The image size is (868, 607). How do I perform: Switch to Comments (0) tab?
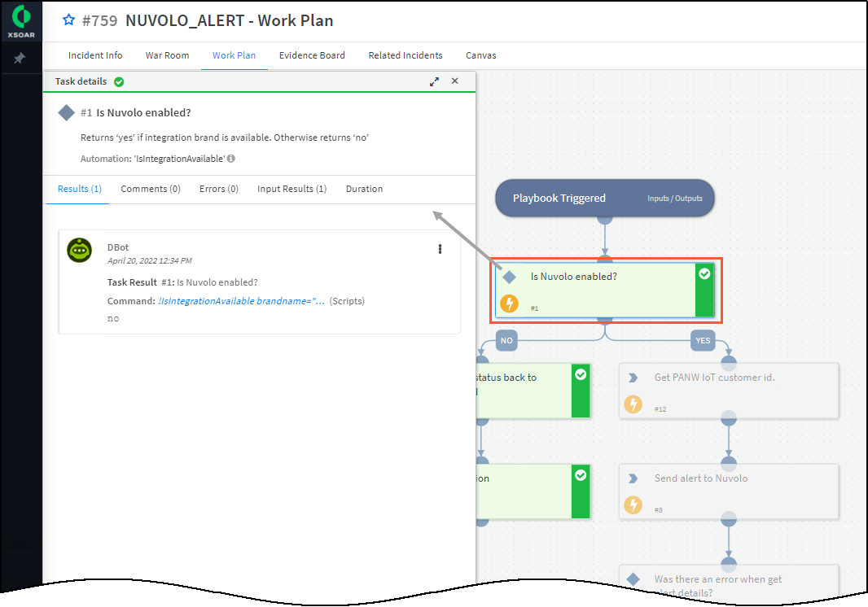point(151,189)
